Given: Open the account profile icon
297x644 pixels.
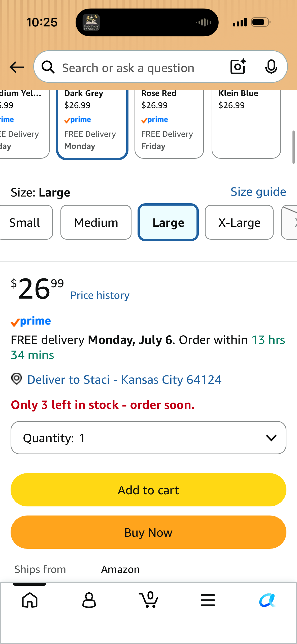Looking at the screenshot, I should pyautogui.click(x=89, y=600).
